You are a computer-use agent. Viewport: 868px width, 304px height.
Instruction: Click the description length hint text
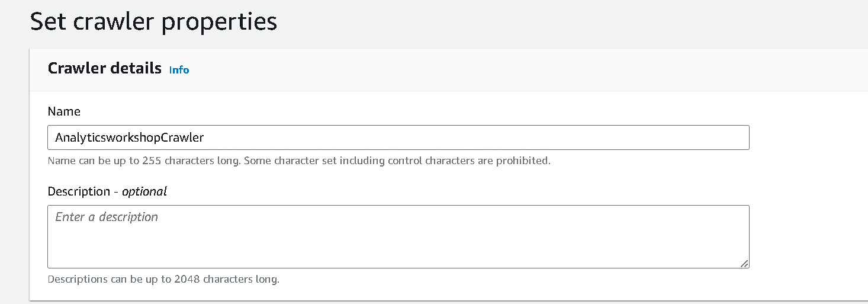click(x=163, y=279)
